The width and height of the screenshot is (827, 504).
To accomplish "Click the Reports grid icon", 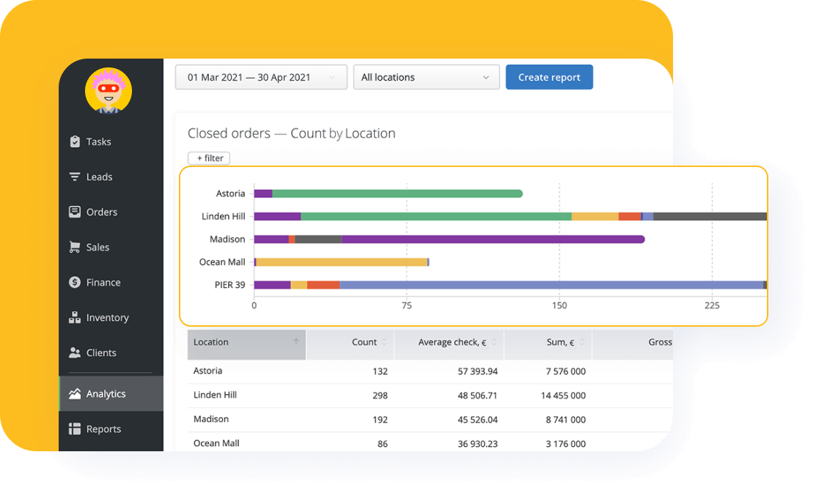I will click(x=74, y=429).
